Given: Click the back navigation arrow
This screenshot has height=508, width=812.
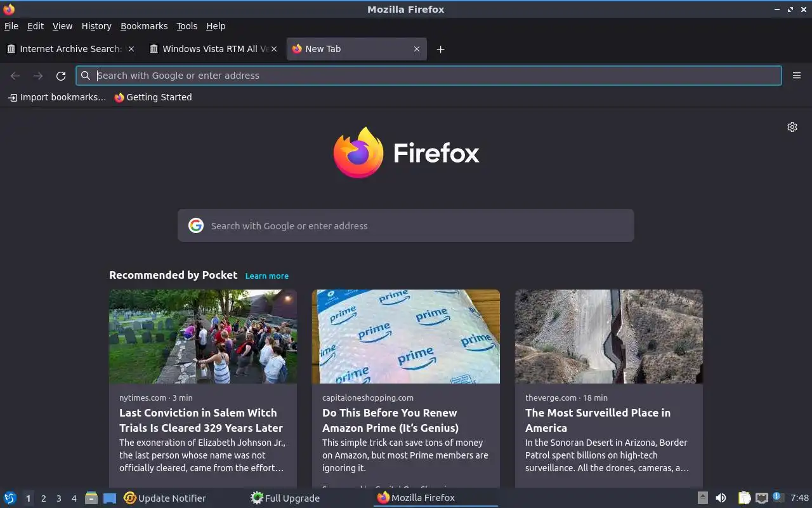Looking at the screenshot, I should 15,76.
